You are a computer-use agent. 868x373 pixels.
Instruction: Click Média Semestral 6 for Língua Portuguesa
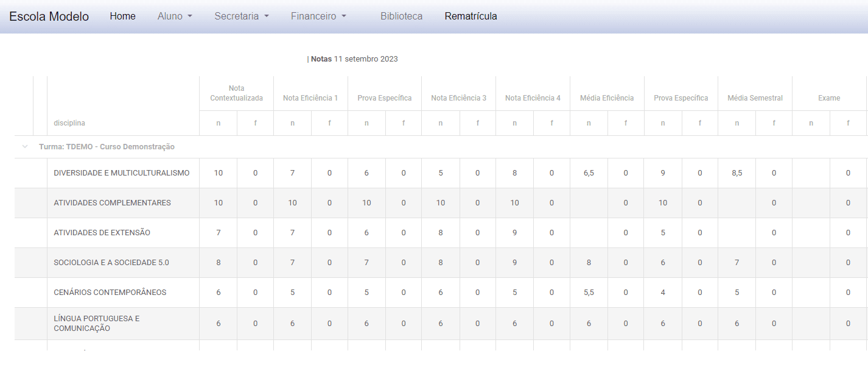737,324
